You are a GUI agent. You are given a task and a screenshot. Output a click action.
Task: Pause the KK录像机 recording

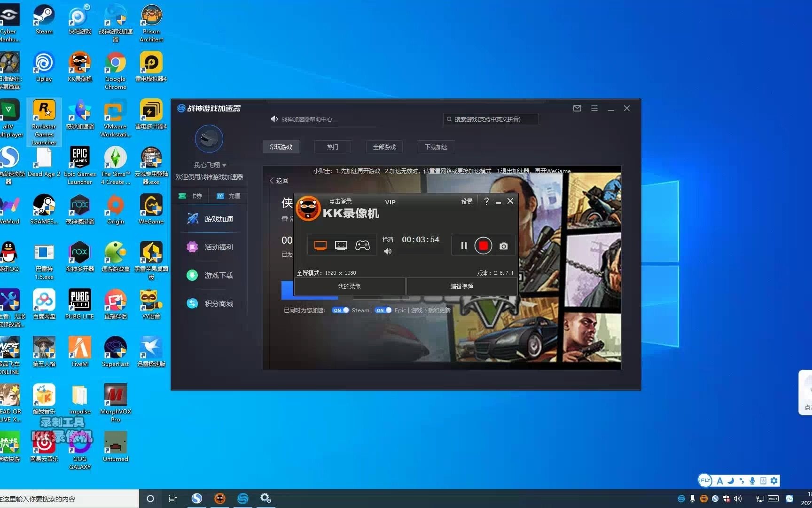(464, 246)
